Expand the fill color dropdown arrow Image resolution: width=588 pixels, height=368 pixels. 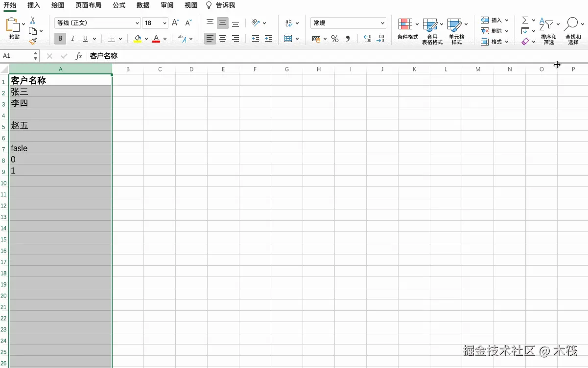point(145,38)
